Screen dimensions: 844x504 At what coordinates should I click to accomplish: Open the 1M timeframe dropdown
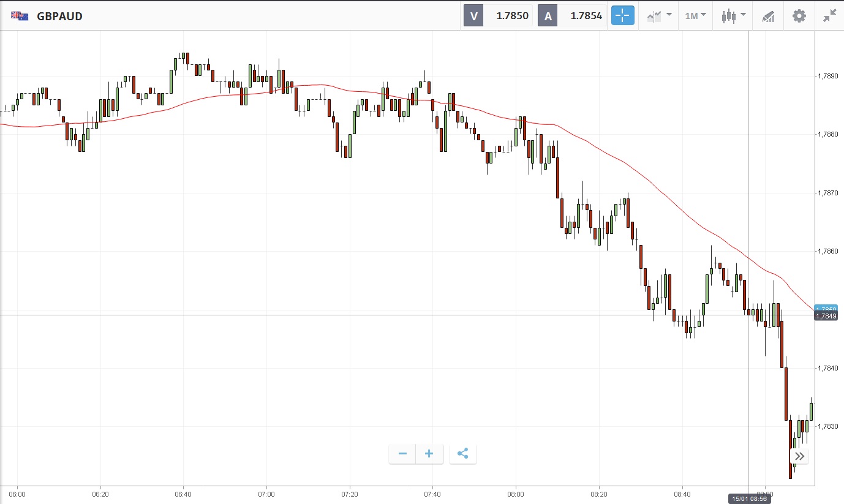695,16
